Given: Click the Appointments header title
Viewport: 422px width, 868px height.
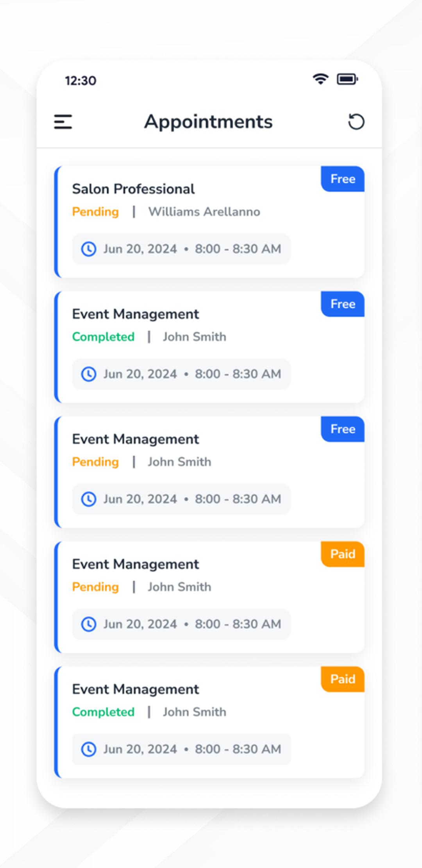Looking at the screenshot, I should (x=208, y=122).
